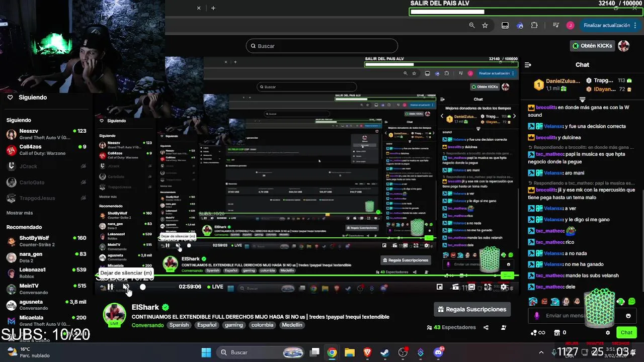644x362 pixels.
Task: Open the ElShark channel name link
Action: [x=145, y=307]
